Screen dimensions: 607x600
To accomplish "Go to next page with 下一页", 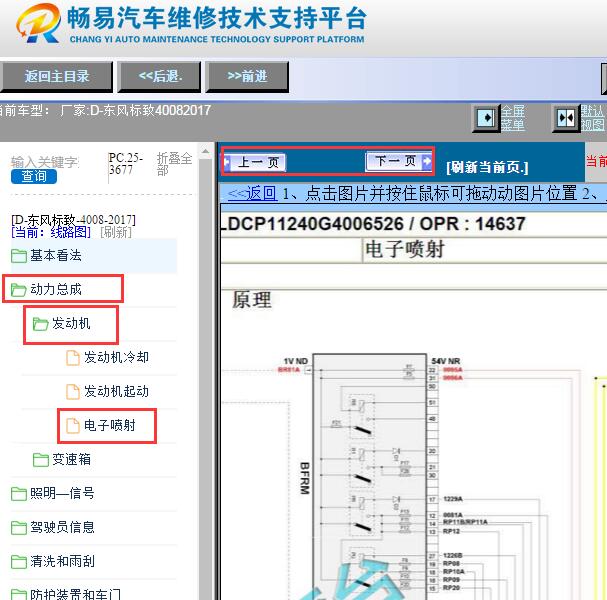I will [399, 161].
